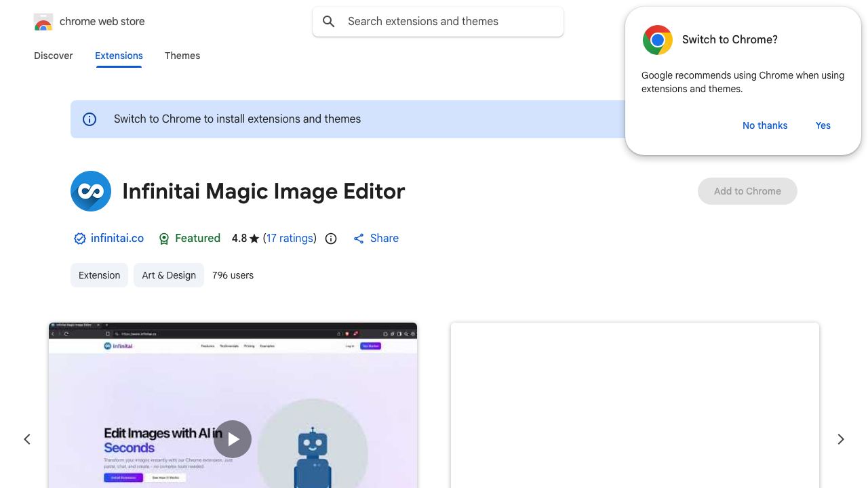Click the Switch to Chrome? popup title
This screenshot has height=488, width=868.
730,40
